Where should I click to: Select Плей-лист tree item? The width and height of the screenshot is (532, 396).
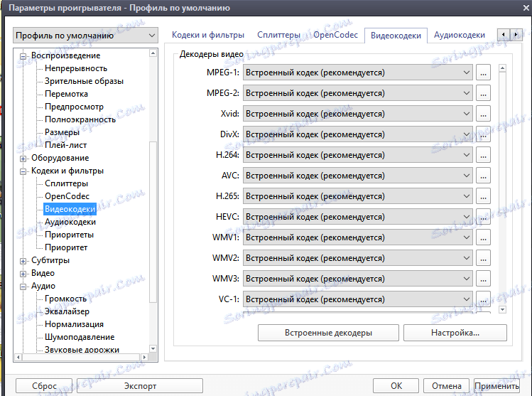65,145
